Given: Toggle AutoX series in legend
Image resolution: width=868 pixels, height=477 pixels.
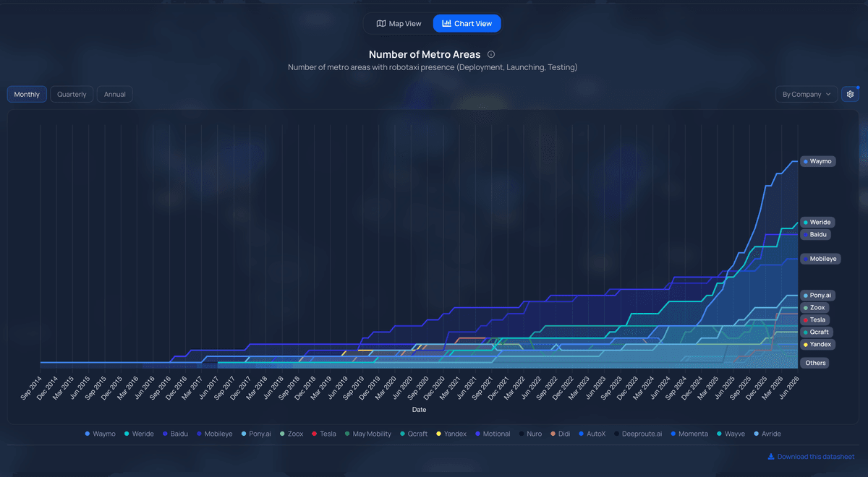Looking at the screenshot, I should click(x=593, y=434).
